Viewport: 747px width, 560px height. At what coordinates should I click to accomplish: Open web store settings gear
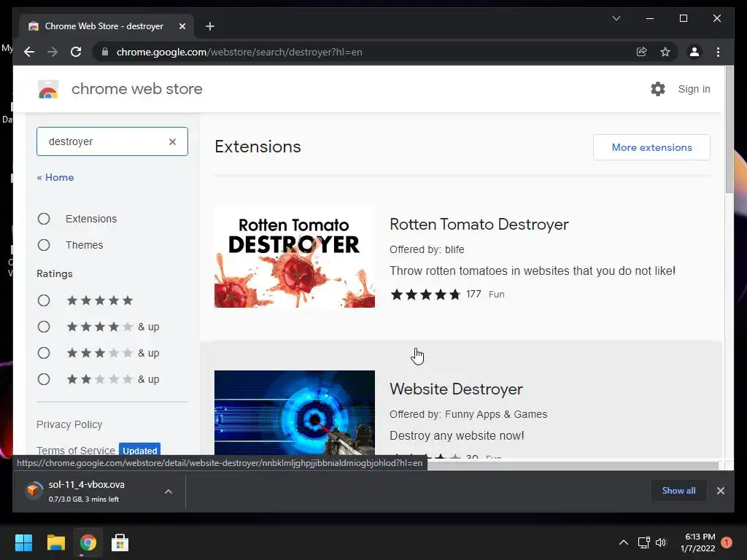(x=658, y=89)
